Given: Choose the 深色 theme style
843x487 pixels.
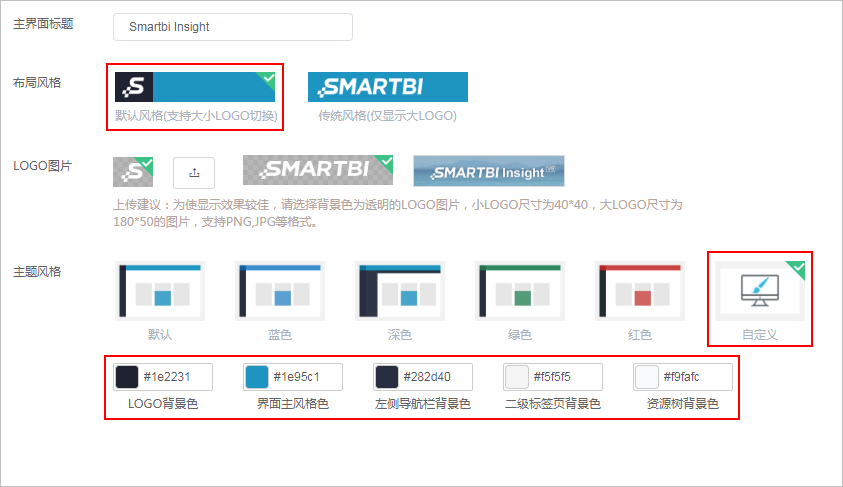Looking at the screenshot, I should pos(400,291).
